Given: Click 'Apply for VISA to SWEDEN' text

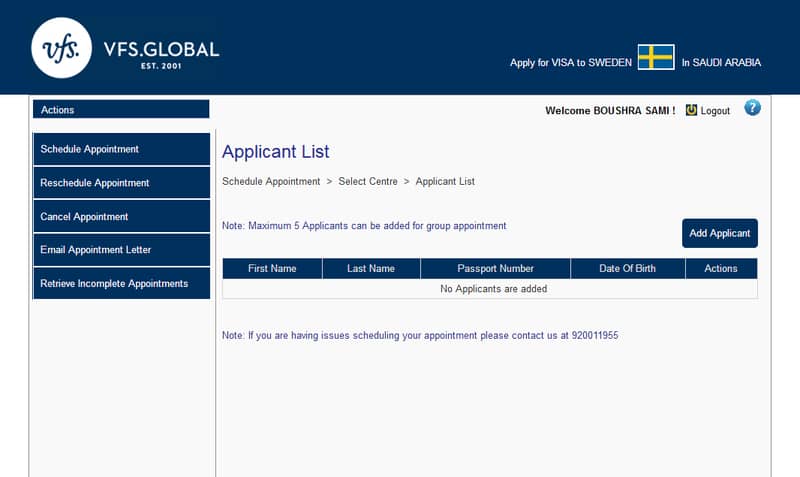Looking at the screenshot, I should pos(570,62).
